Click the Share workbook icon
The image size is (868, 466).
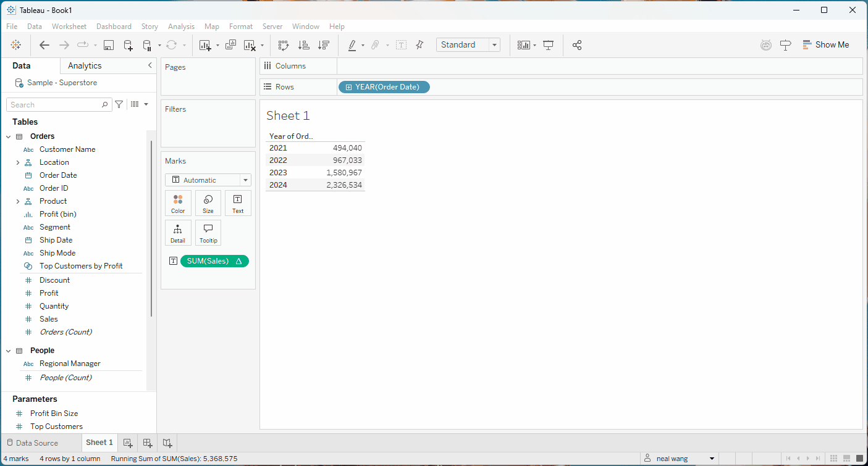577,45
